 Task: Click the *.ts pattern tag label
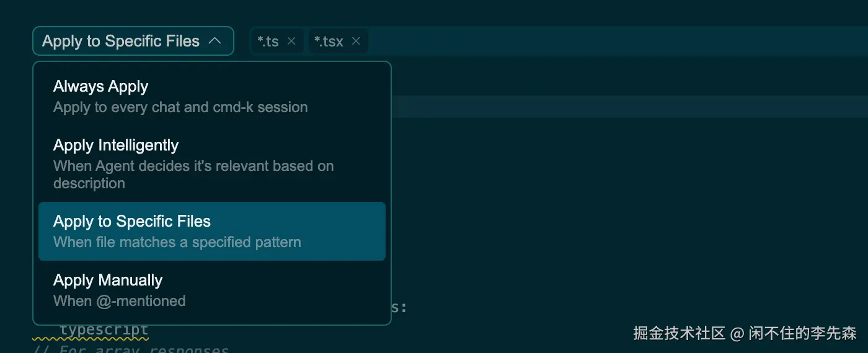pyautogui.click(x=268, y=41)
